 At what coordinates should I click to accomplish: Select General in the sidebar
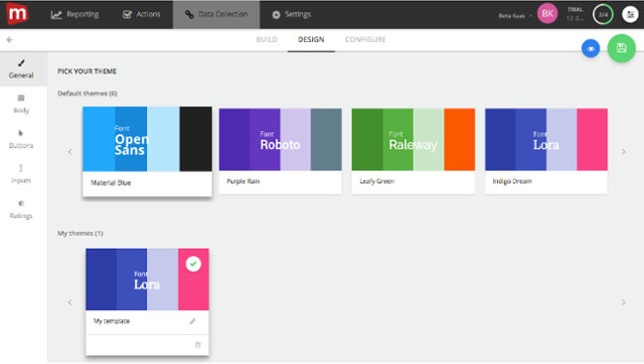[21, 69]
